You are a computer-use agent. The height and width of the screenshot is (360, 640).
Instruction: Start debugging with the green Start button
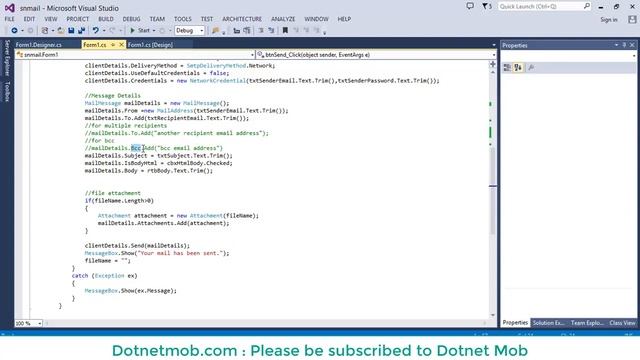coord(140,31)
